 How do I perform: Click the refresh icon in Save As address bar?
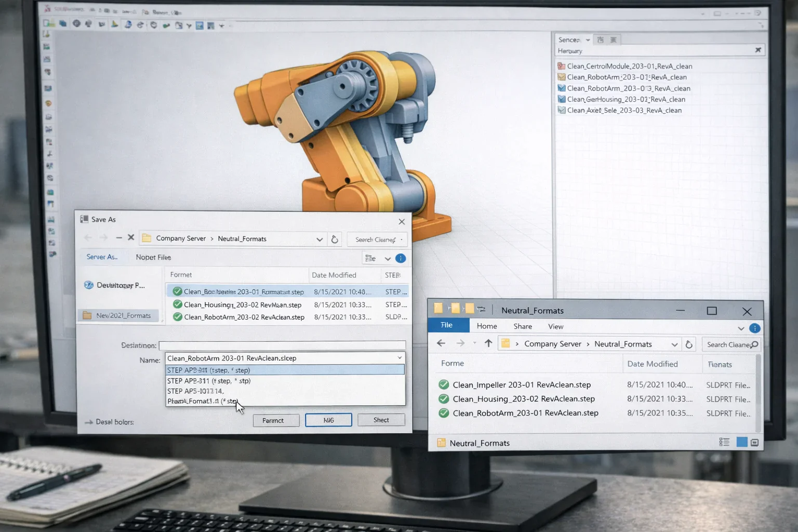point(335,239)
